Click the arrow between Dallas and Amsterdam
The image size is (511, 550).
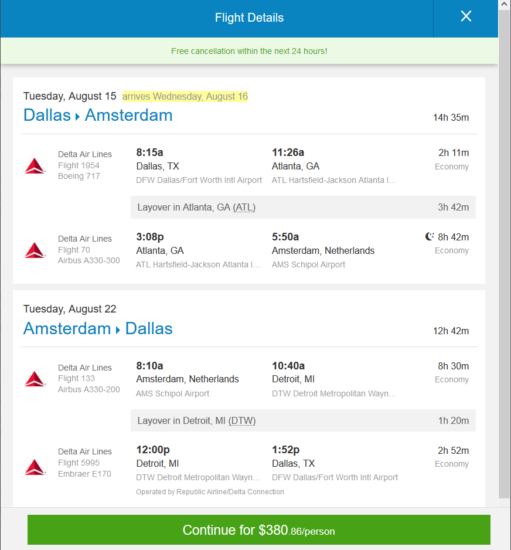point(78,116)
